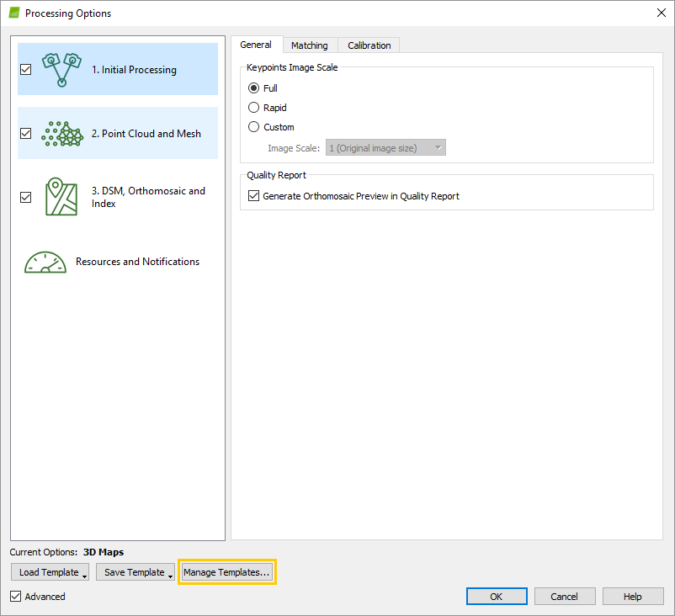
Task: Uncheck step 2. Point Cloud and Mesh
Action: tap(25, 133)
